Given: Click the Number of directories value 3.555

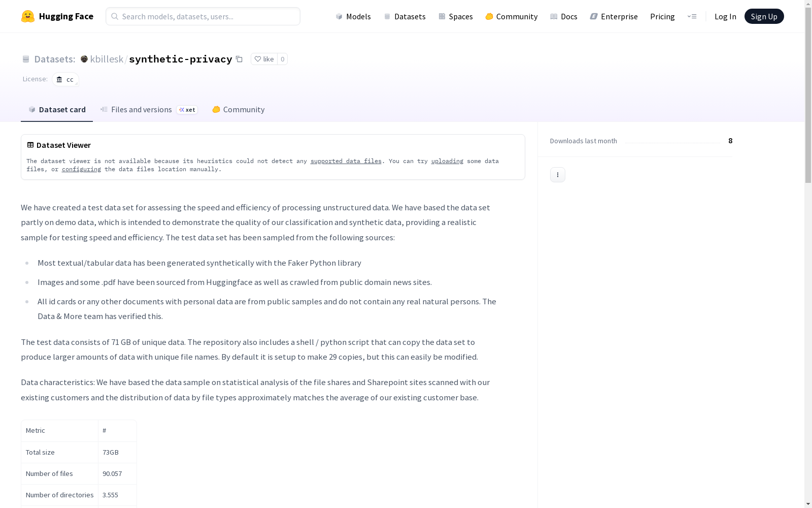Looking at the screenshot, I should 110,495.
